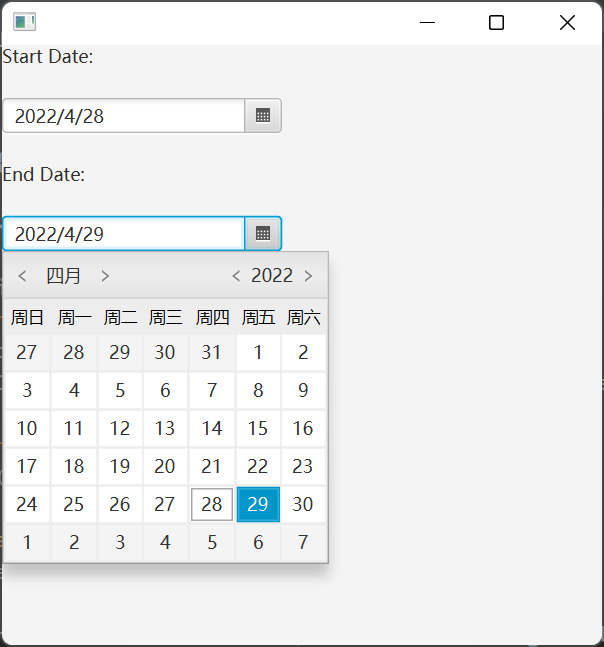Image resolution: width=604 pixels, height=647 pixels.
Task: Open the Start Date calendar picker icon
Action: 263,116
